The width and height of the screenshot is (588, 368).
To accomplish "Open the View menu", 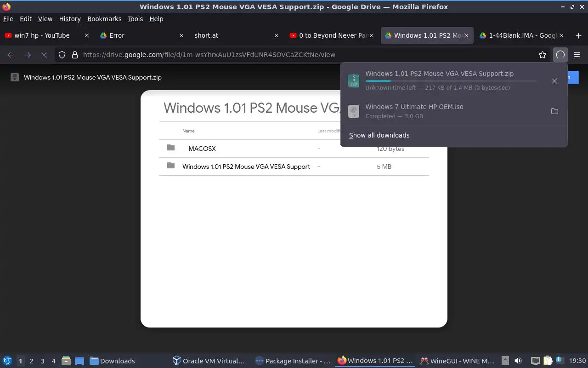I will pyautogui.click(x=45, y=19).
